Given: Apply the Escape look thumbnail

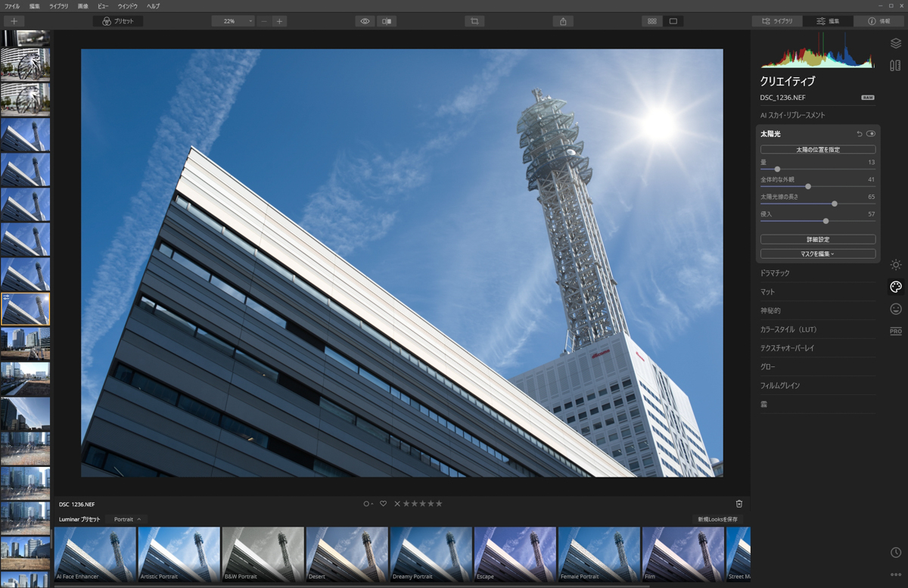Looking at the screenshot, I should (515, 555).
